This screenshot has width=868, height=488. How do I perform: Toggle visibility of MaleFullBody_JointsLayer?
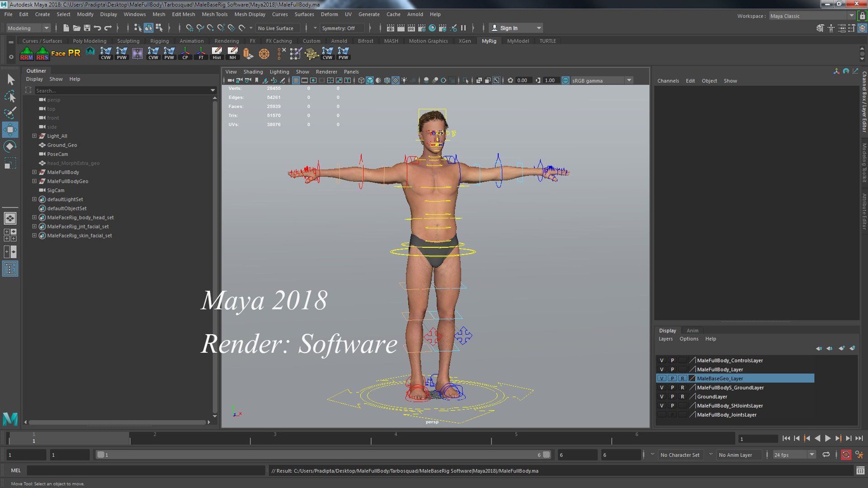coord(662,415)
